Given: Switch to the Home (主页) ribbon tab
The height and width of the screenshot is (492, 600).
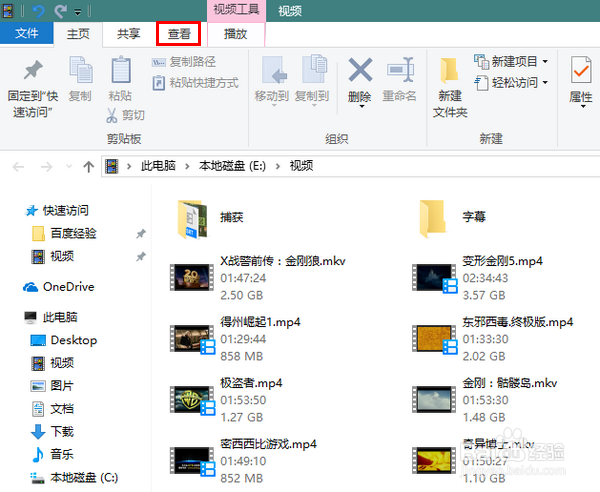Looking at the screenshot, I should 78,34.
